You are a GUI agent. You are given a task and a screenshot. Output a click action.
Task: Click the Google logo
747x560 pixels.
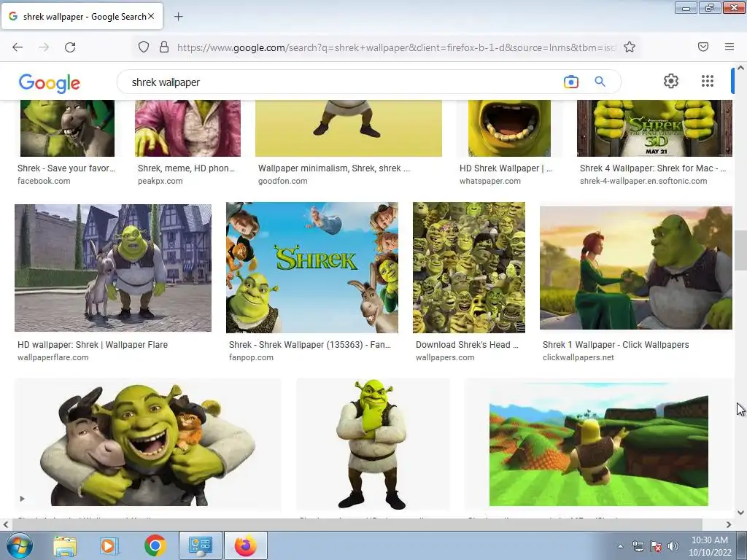pyautogui.click(x=50, y=83)
